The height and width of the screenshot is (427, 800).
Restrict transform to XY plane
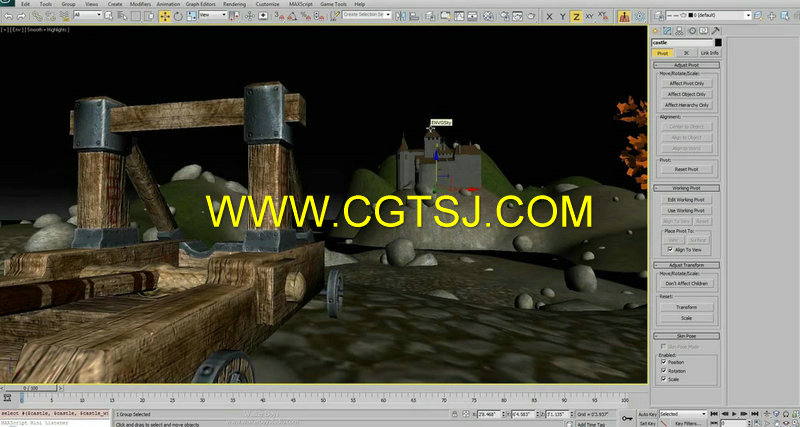point(589,16)
